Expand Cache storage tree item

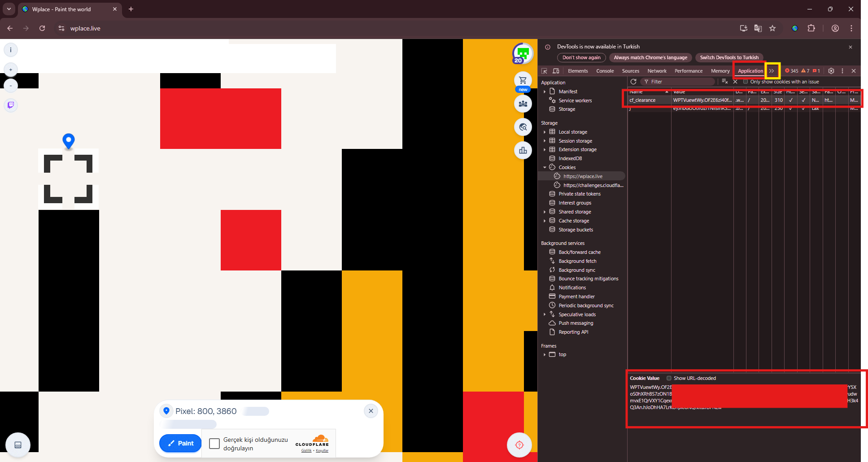[x=545, y=221]
